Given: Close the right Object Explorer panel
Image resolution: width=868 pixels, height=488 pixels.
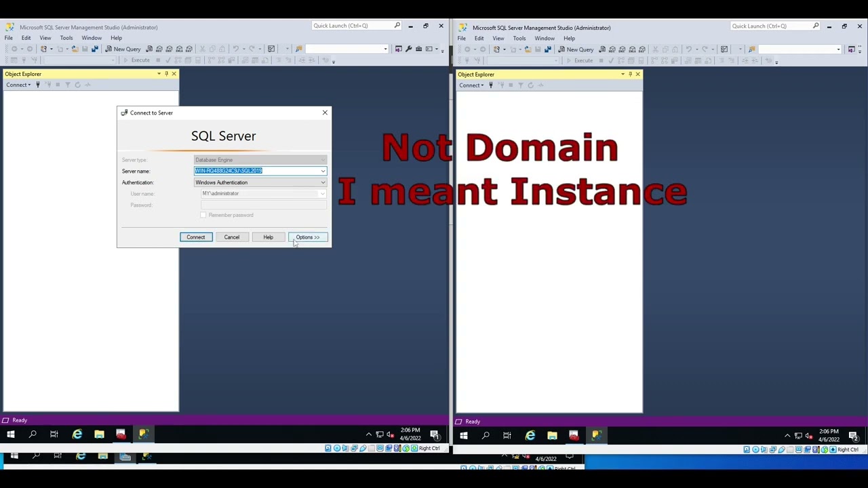Looking at the screenshot, I should (637, 75).
